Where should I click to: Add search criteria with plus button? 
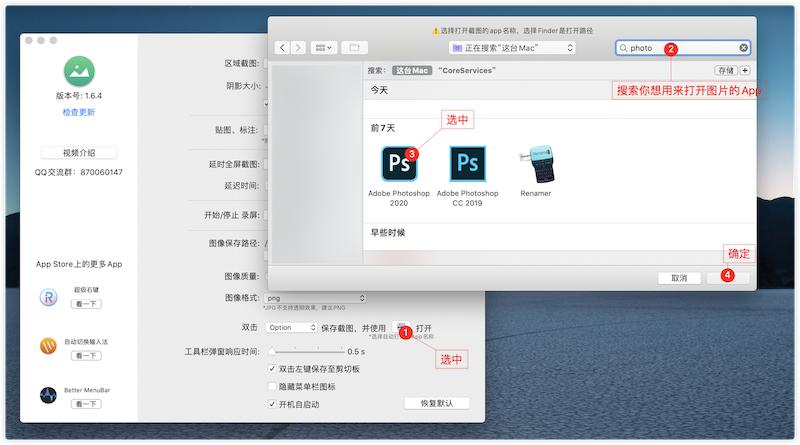[745, 70]
